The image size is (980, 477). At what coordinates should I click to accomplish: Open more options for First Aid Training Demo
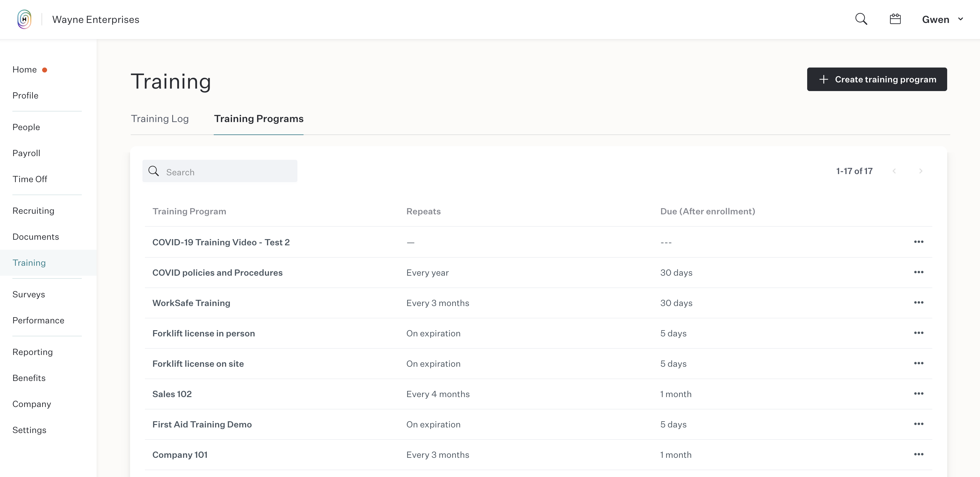point(919,424)
